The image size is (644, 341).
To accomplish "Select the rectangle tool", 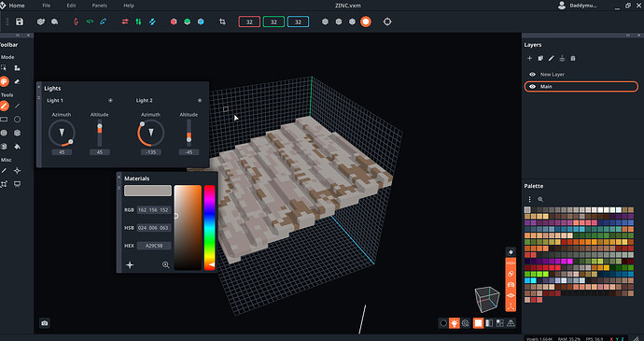I will coord(4,120).
